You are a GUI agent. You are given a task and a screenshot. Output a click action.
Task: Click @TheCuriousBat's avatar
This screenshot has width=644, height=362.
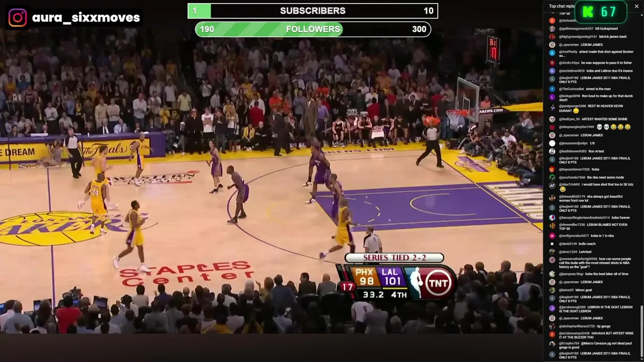point(552,89)
